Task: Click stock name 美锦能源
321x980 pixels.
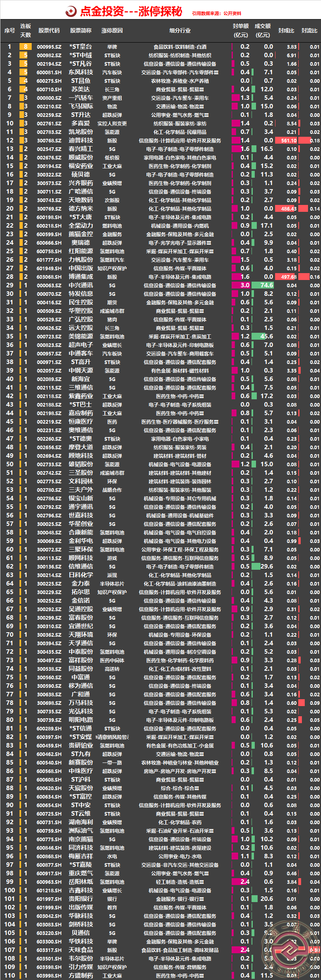Action: pos(81,336)
